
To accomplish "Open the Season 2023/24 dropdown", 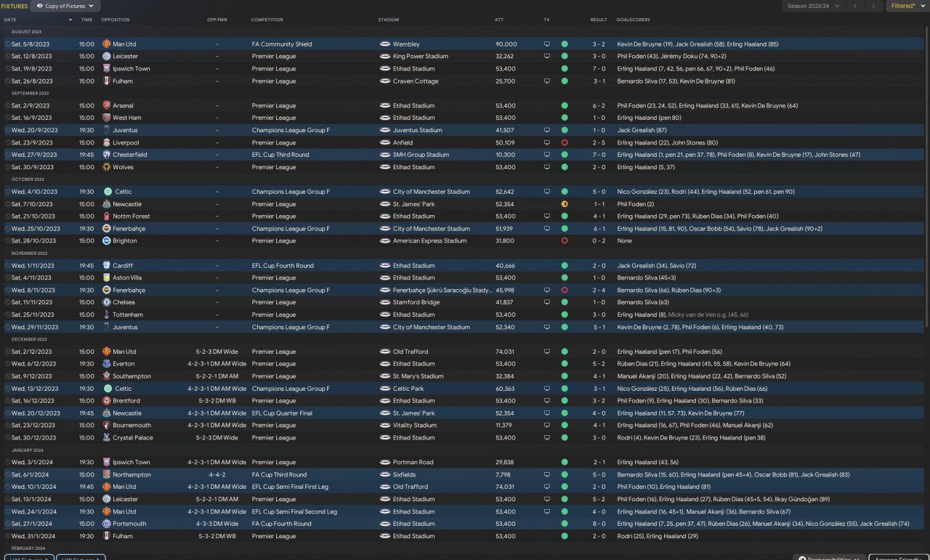I will [x=813, y=6].
